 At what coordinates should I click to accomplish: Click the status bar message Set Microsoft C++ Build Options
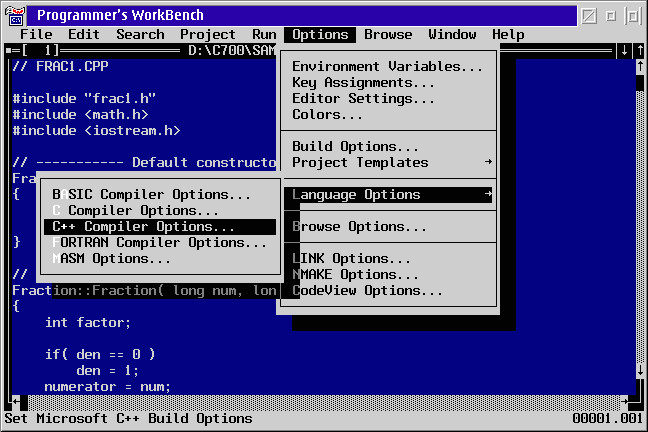[x=129, y=418]
